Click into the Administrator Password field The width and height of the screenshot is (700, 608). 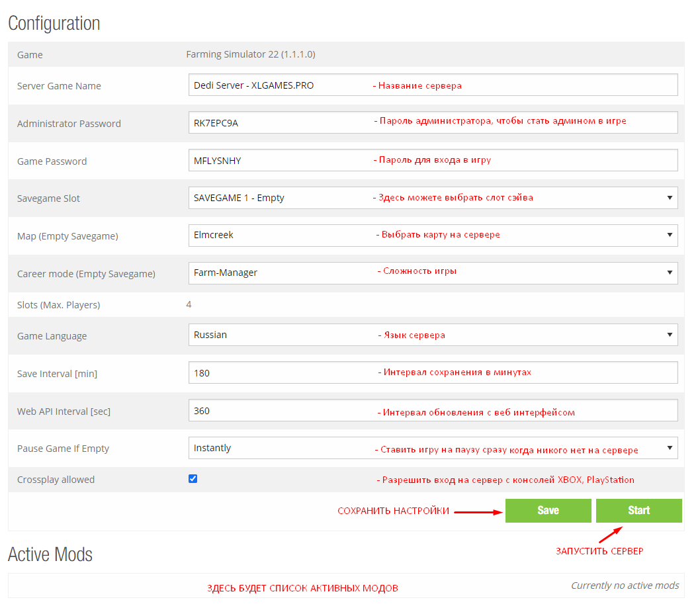[x=433, y=122]
